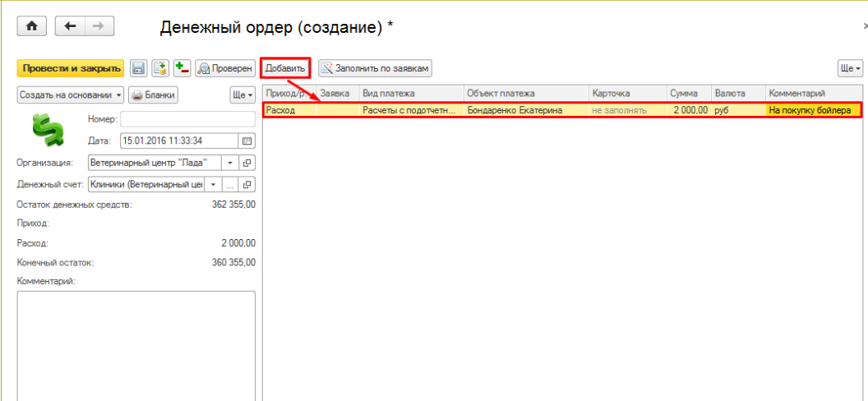Go back with the left arrow

click(70, 26)
